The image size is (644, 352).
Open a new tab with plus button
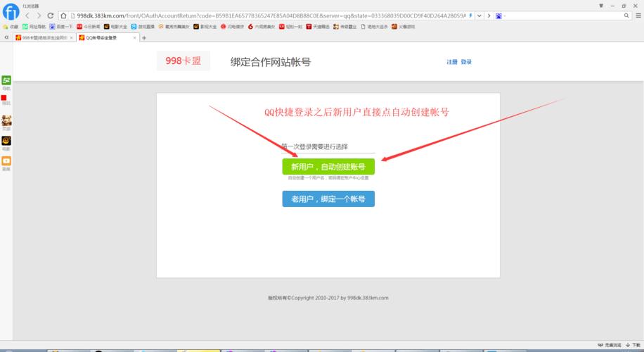tap(143, 38)
